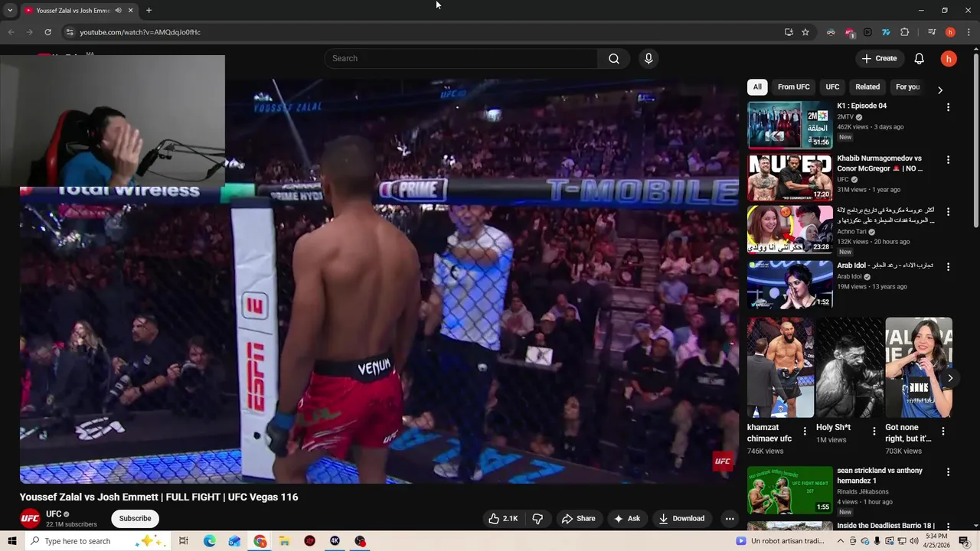Viewport: 980px width, 551px height.
Task: Open the 'khamzat chimaev ufc' short
Action: (x=780, y=367)
